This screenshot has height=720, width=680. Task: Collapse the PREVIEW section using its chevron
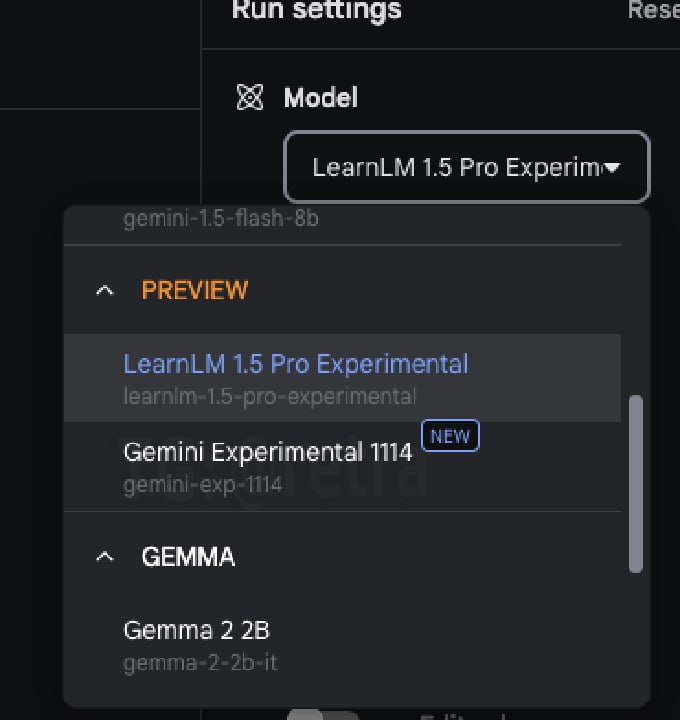[x=104, y=291]
